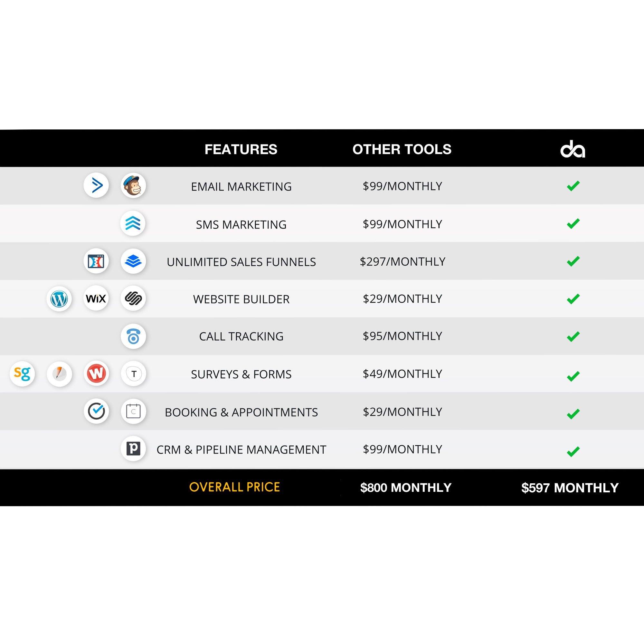This screenshot has width=644, height=644.
Task: Select the Squarespace logo icon
Action: tap(133, 298)
